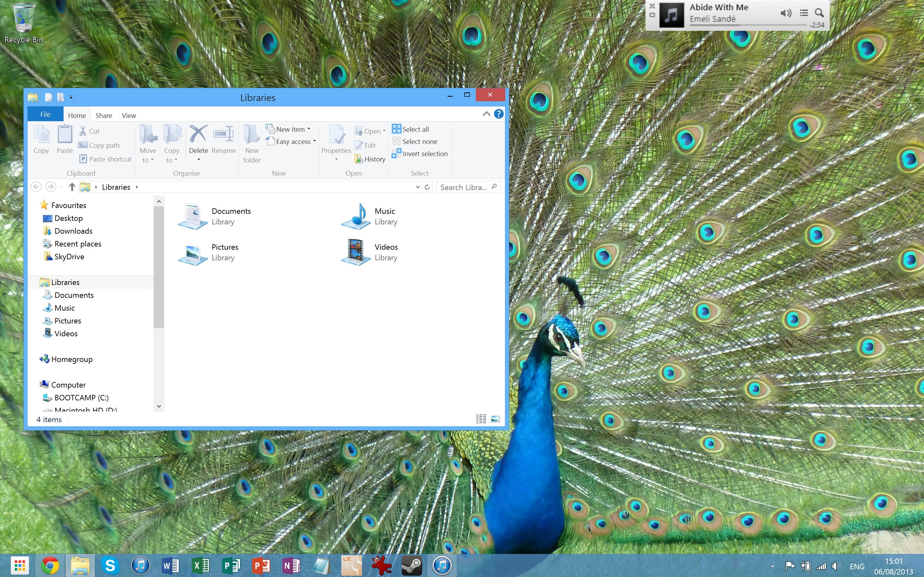Open History from the ribbon
924x577 pixels.
coord(370,159)
